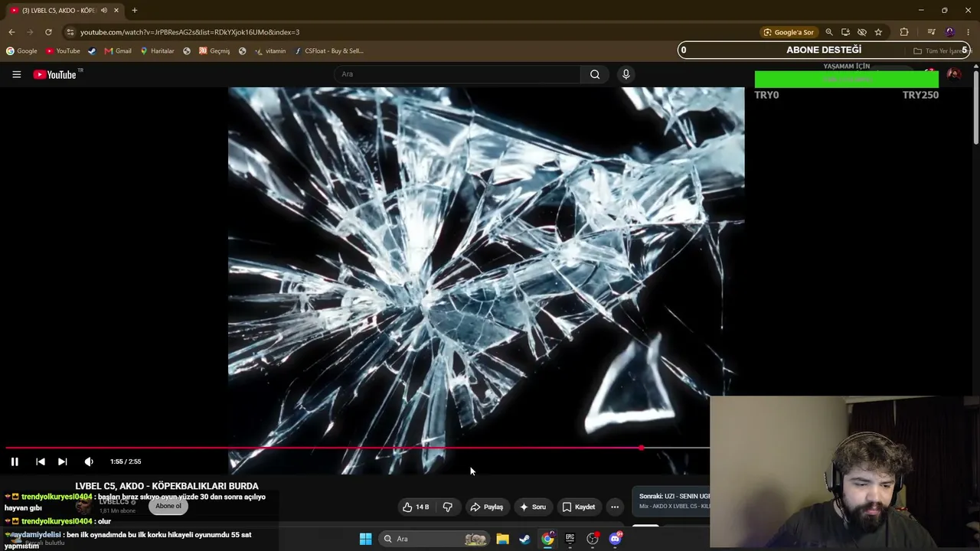Image resolution: width=980 pixels, height=551 pixels.
Task: Mute the video with the speaker icon
Action: (x=89, y=461)
